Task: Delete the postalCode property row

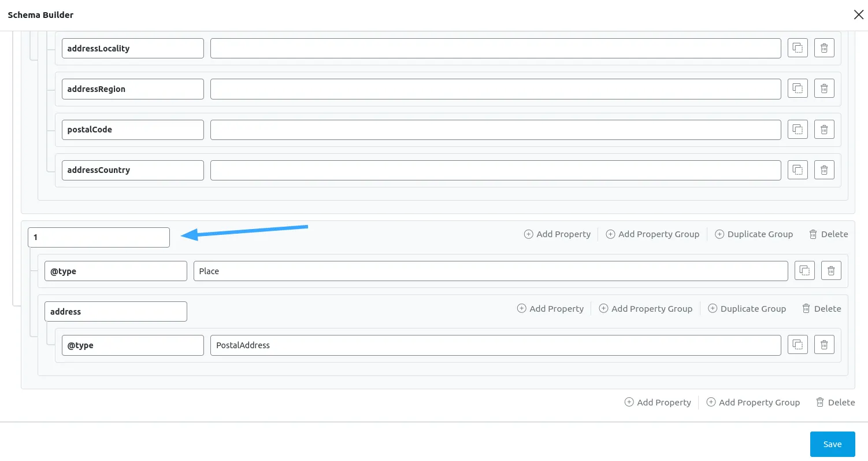Action: [x=824, y=129]
